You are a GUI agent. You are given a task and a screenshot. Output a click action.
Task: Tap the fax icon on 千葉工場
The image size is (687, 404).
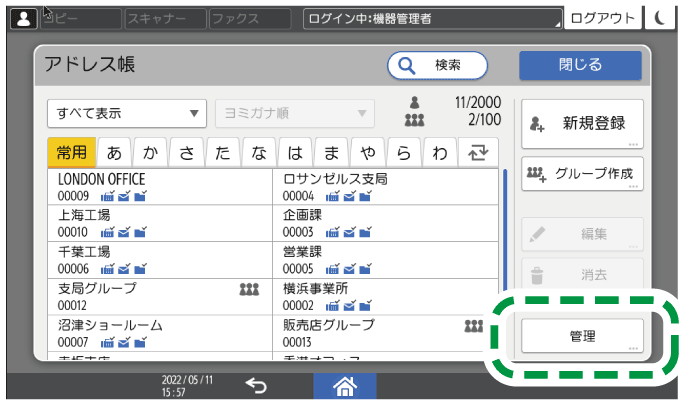107,269
